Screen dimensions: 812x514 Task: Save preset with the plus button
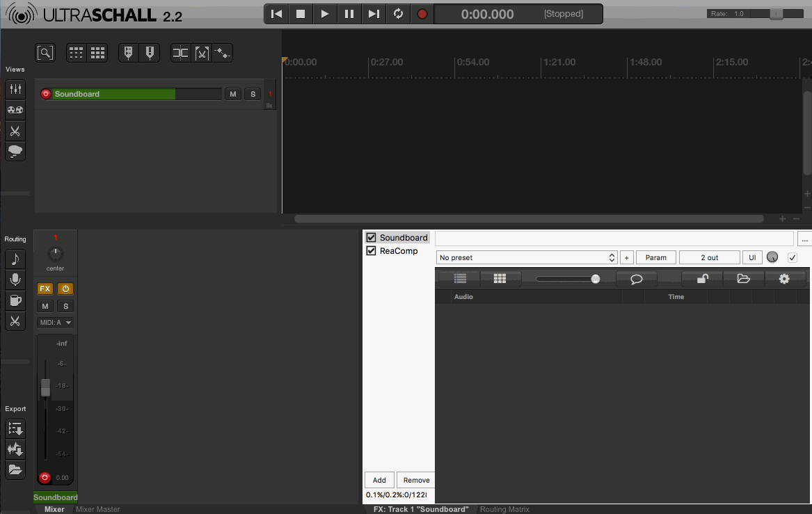click(x=627, y=257)
